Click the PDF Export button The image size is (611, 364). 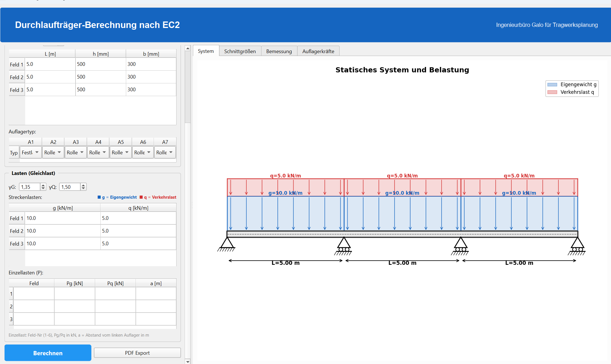137,353
